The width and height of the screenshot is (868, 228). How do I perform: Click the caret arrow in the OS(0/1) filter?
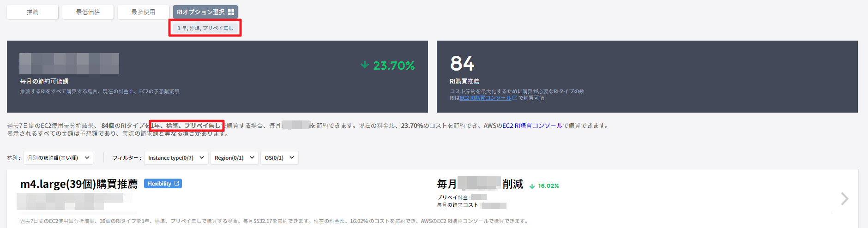(292, 158)
